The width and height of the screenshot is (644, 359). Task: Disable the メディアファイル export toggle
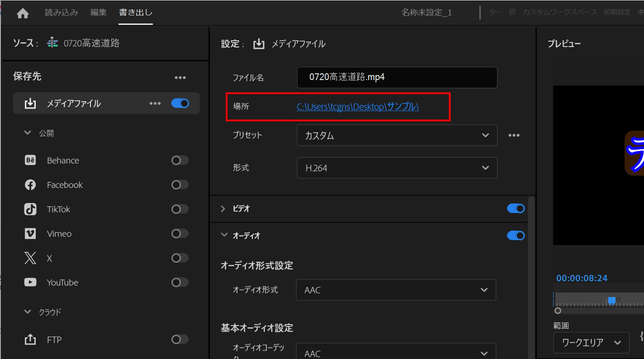coord(180,103)
